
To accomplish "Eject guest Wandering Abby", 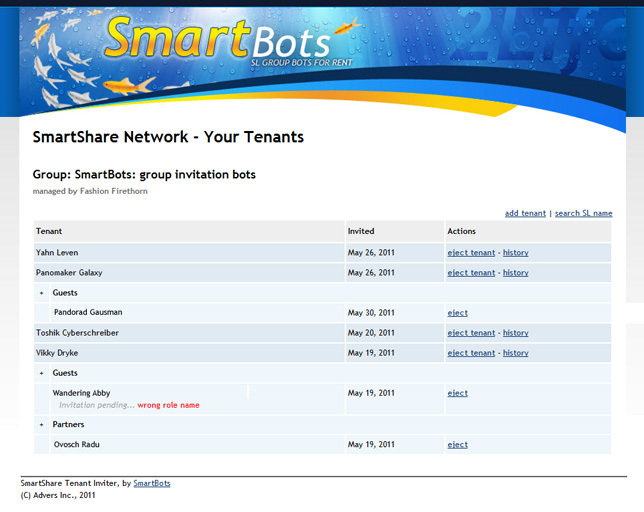I will coord(458,393).
